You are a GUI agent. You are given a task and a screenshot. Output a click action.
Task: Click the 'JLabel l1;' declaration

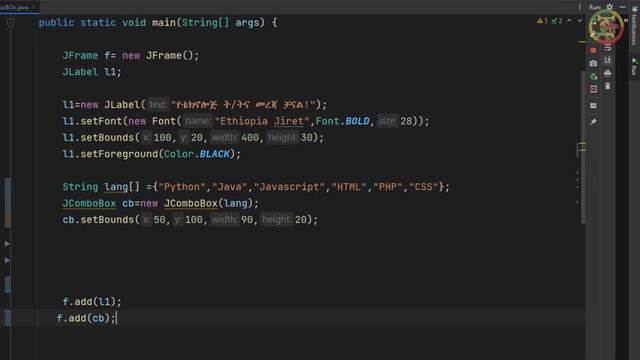point(92,72)
